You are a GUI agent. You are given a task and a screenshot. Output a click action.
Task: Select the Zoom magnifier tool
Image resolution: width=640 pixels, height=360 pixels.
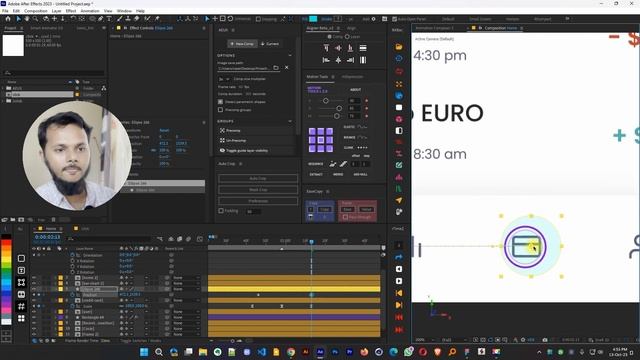(x=36, y=19)
